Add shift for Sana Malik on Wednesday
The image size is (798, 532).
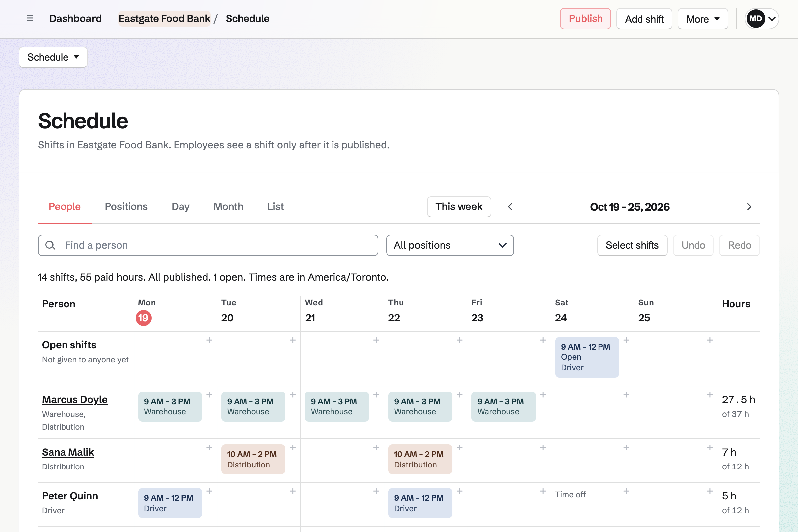(376, 448)
